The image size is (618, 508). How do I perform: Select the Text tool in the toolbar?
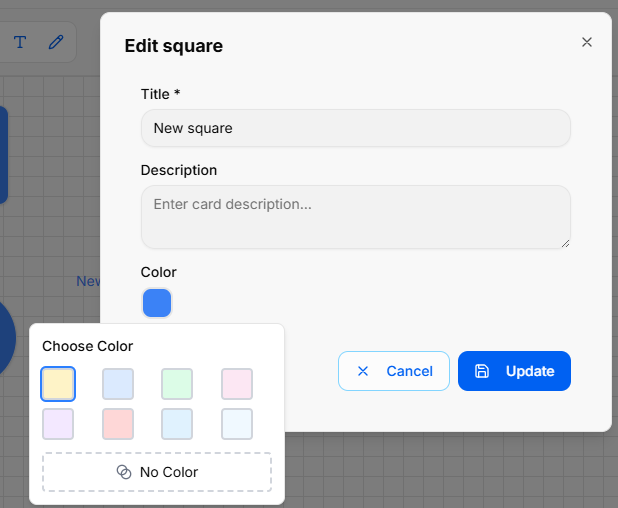click(20, 42)
